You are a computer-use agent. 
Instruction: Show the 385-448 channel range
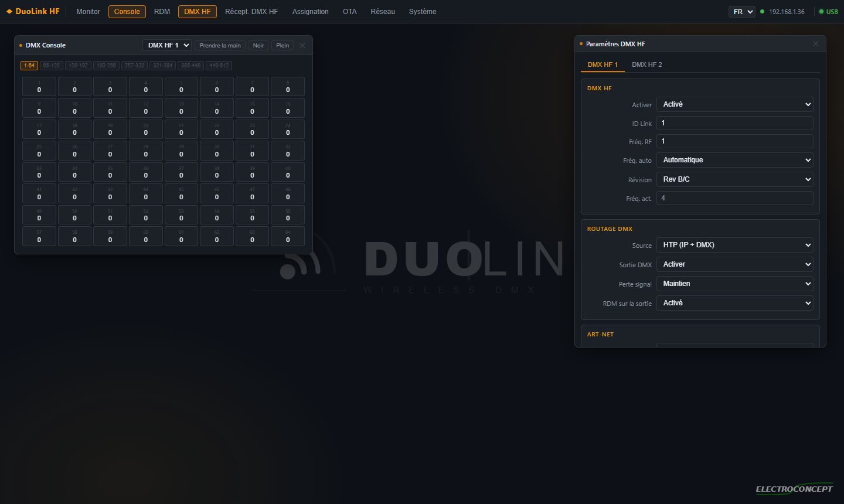click(x=190, y=66)
